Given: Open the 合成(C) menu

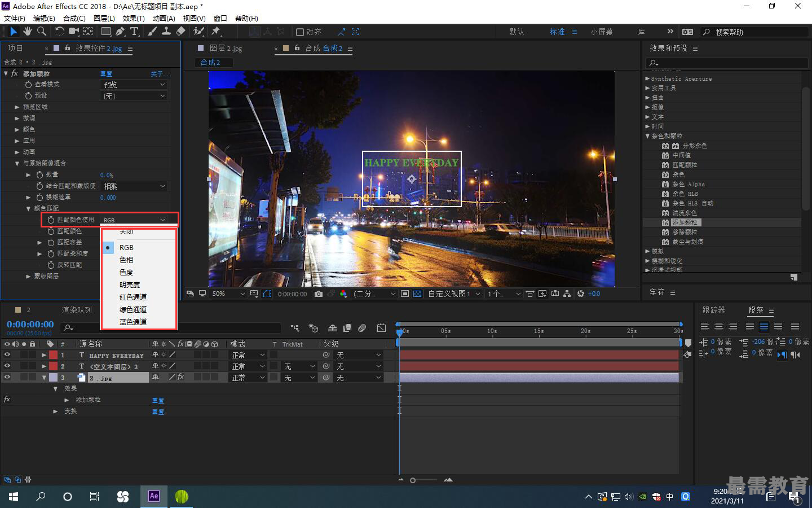Looking at the screenshot, I should click(x=74, y=18).
